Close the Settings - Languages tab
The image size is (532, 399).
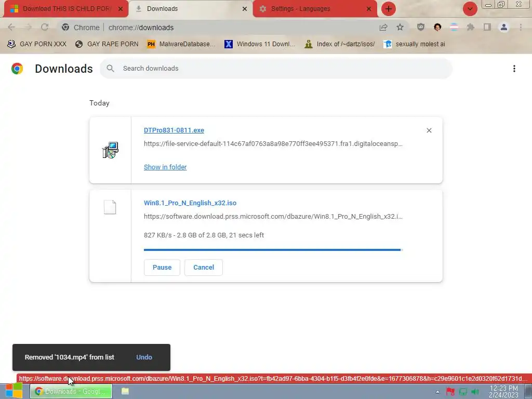click(x=369, y=9)
